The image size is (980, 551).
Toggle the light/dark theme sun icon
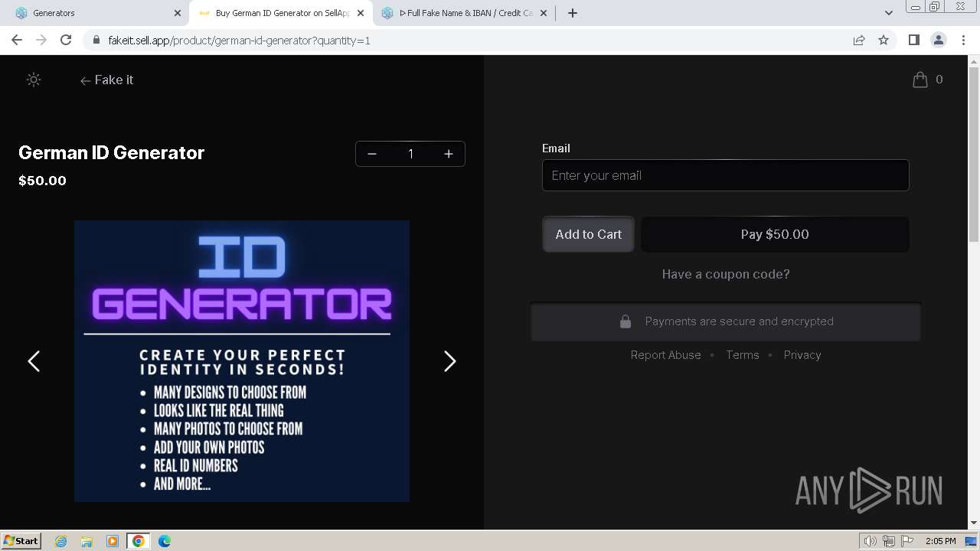34,80
